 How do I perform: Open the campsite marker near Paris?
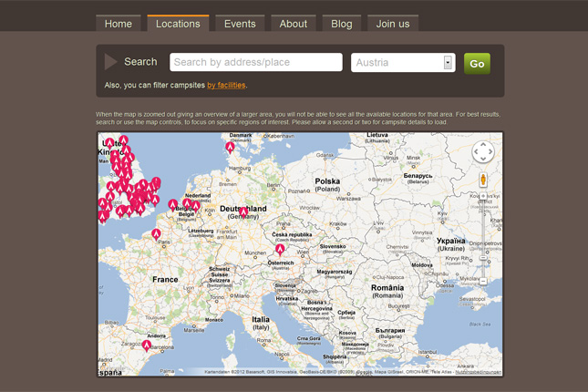click(156, 234)
